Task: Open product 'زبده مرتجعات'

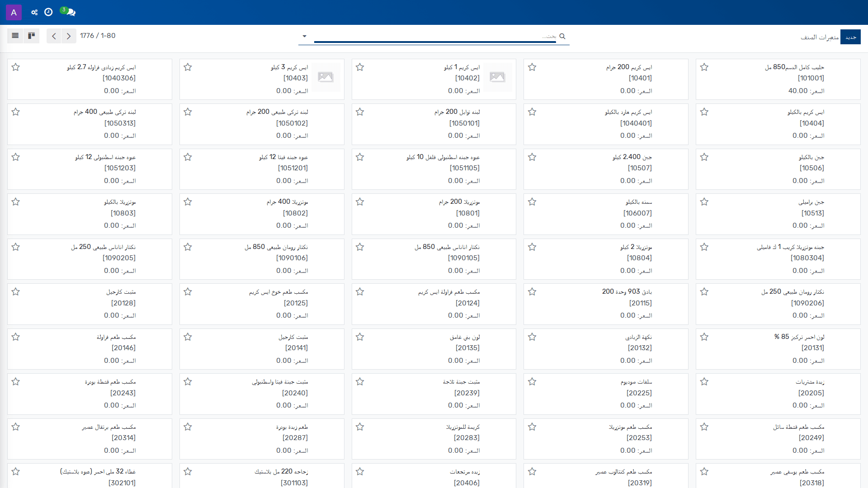Action: [x=465, y=472]
